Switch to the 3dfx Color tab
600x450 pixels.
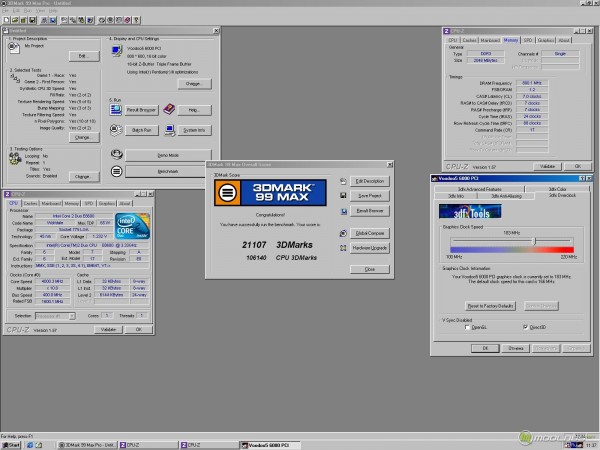(x=557, y=189)
